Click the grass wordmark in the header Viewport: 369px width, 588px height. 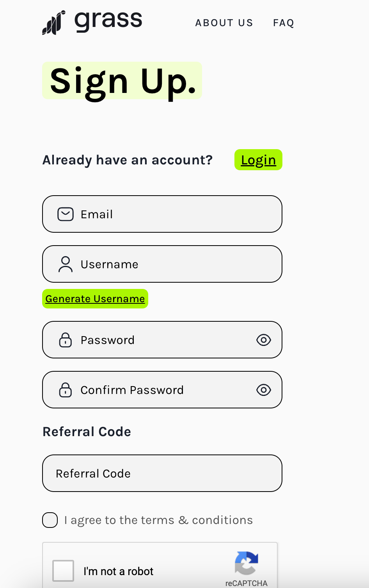click(x=108, y=20)
